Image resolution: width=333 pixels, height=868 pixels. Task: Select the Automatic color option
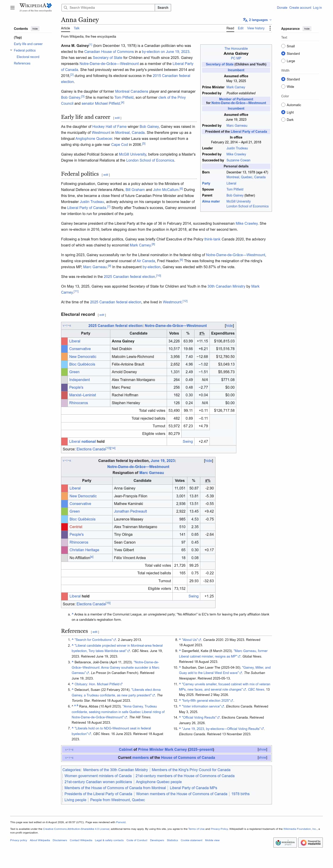pos(283,105)
